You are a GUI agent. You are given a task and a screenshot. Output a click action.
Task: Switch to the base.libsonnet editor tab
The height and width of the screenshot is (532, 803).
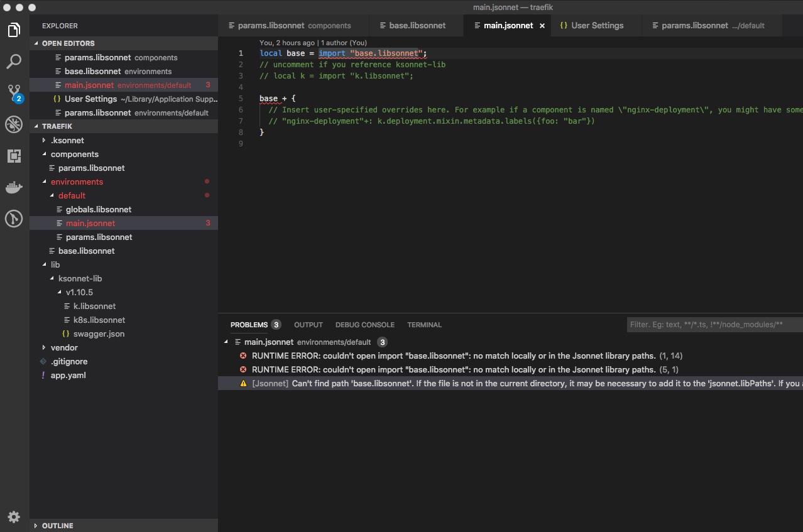point(417,26)
